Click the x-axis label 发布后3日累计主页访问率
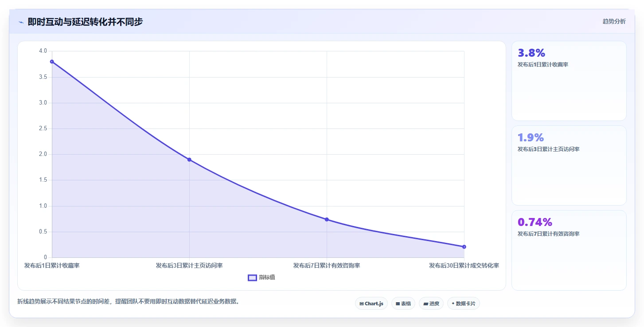Screen dimensions: 644x327 (189, 266)
